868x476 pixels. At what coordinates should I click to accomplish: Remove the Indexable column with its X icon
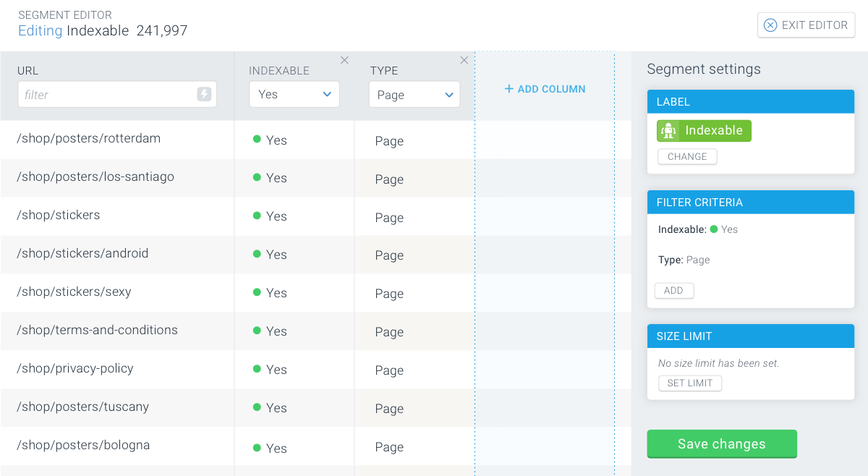[344, 60]
